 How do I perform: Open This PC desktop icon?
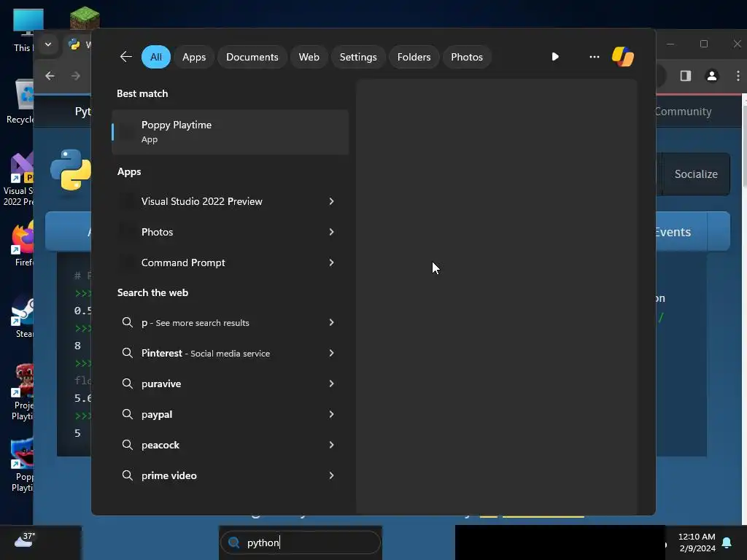[24, 29]
